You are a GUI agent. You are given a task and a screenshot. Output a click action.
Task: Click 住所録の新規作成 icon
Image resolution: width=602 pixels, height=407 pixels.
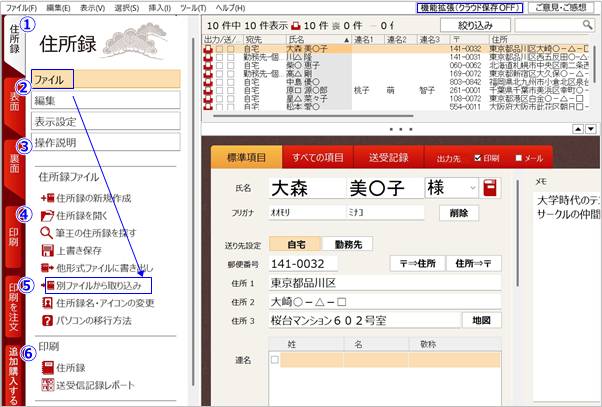[x=47, y=198]
